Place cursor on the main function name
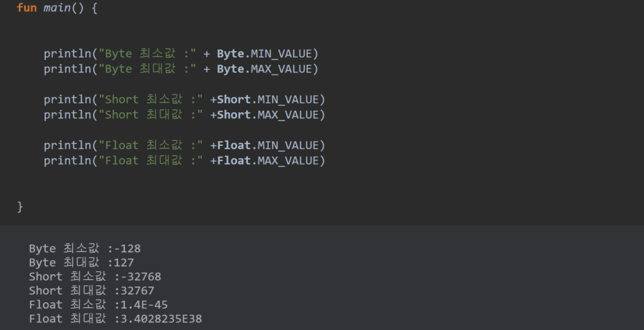 coord(57,9)
